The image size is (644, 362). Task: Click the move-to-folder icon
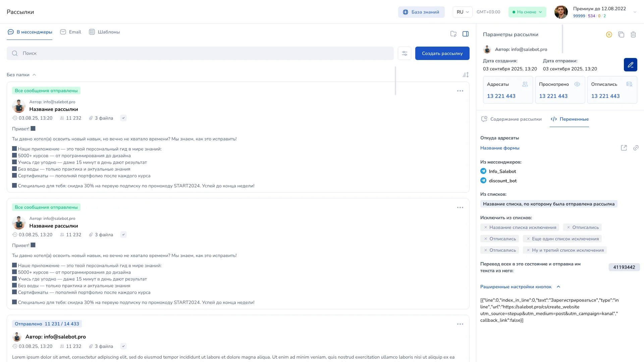[x=453, y=34]
